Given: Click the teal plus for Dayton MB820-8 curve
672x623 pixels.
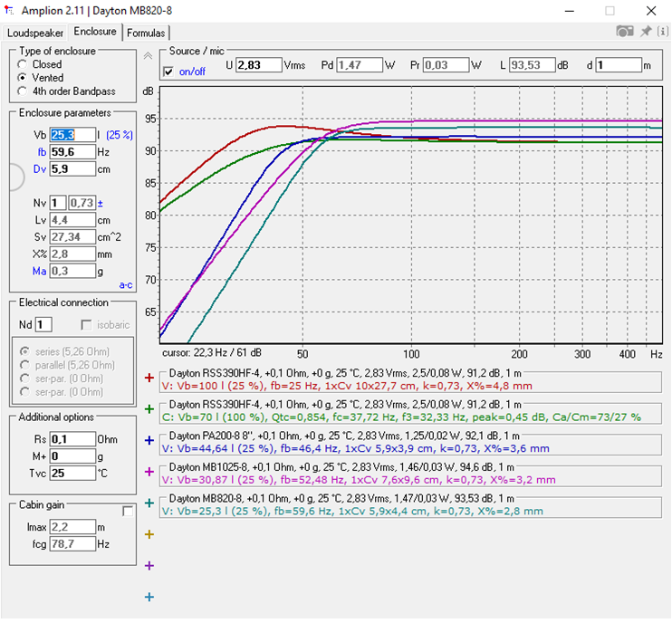Looking at the screenshot, I should coord(149,503).
